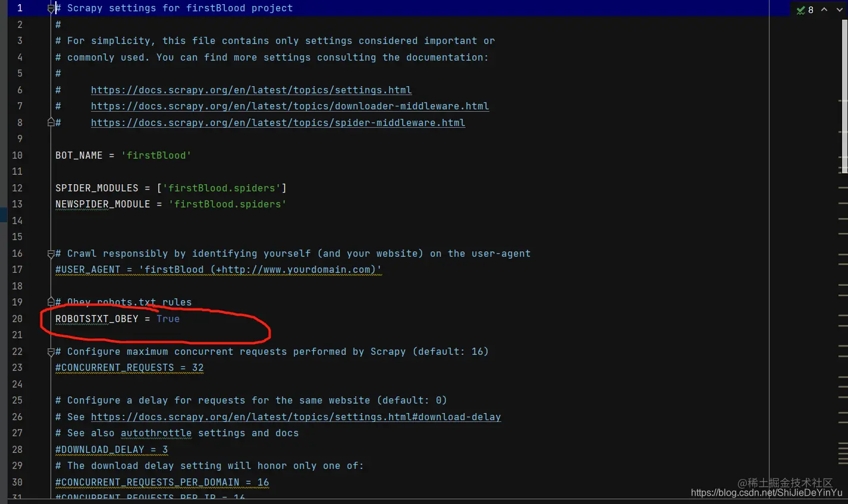Open the settings.html documentation link
This screenshot has width=848, height=504.
(251, 90)
